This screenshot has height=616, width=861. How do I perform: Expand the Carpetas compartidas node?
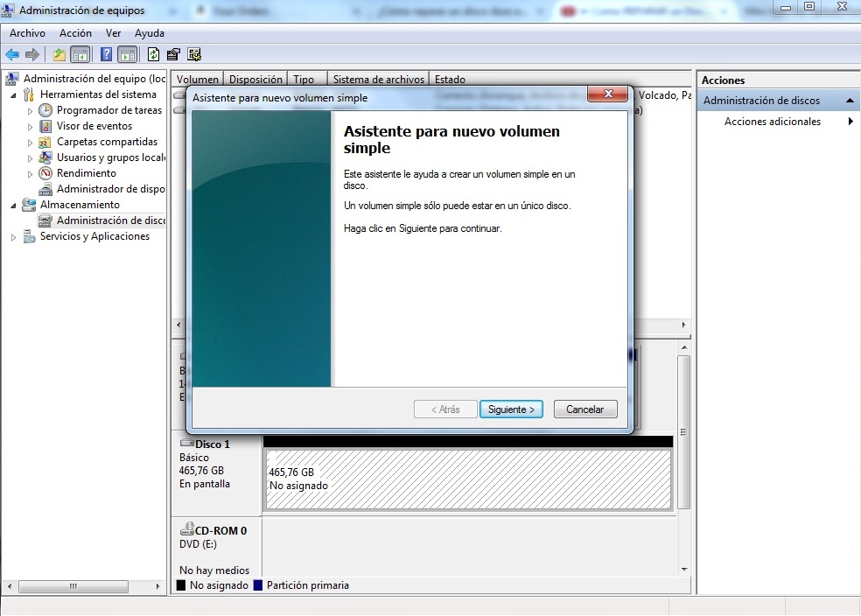[x=31, y=143]
